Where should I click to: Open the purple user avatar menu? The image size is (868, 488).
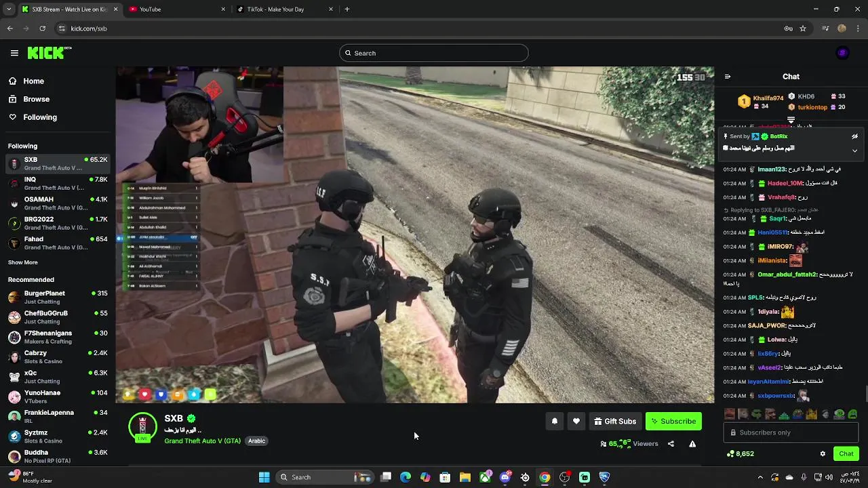pos(842,53)
